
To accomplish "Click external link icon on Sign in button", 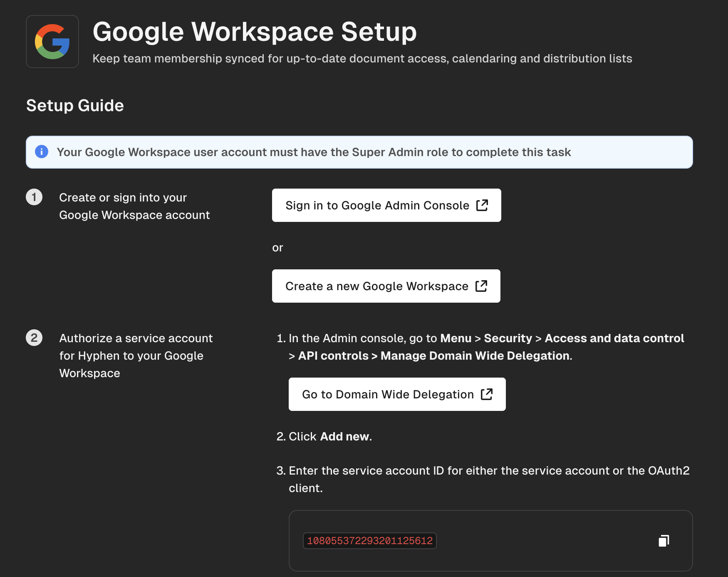I will coord(482,205).
